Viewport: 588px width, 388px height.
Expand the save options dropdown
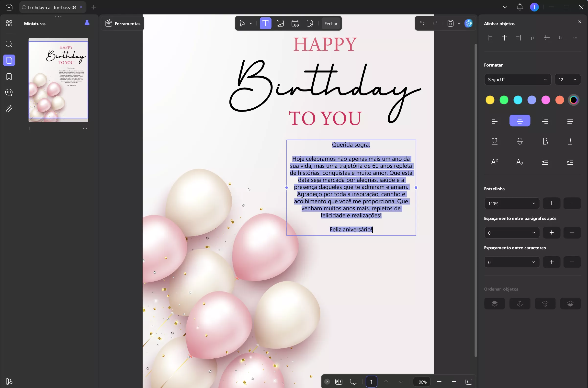459,23
